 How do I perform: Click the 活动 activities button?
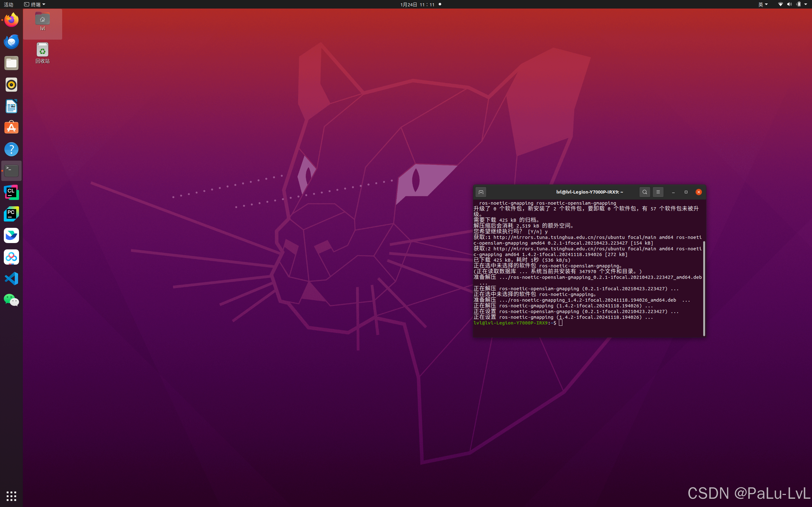[8, 4]
